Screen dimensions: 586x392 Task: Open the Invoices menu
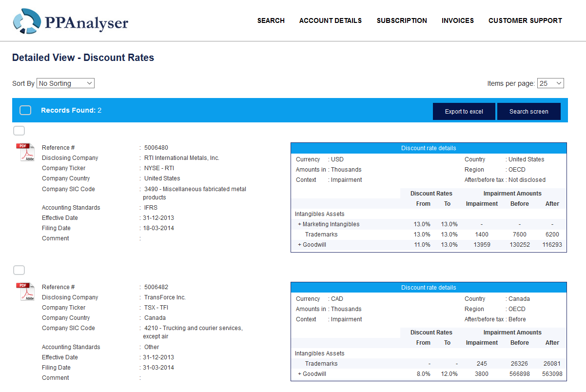(x=458, y=20)
